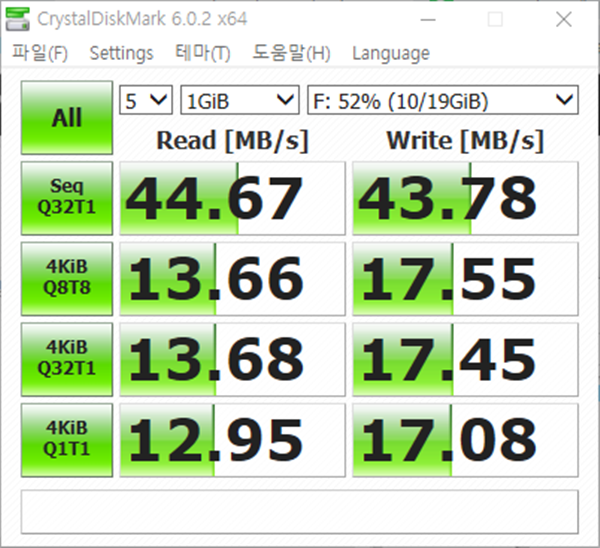Select the Seq write result 43.78
The image size is (600, 548).
pyautogui.click(x=465, y=198)
